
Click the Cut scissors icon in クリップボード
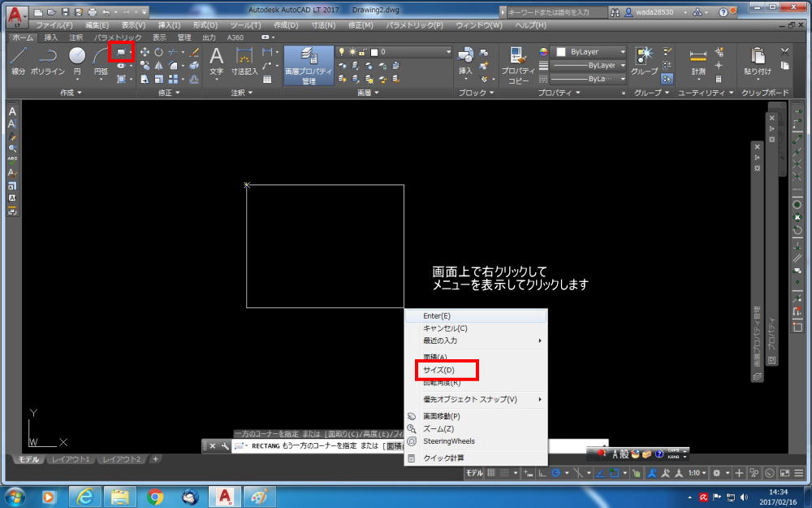click(785, 52)
